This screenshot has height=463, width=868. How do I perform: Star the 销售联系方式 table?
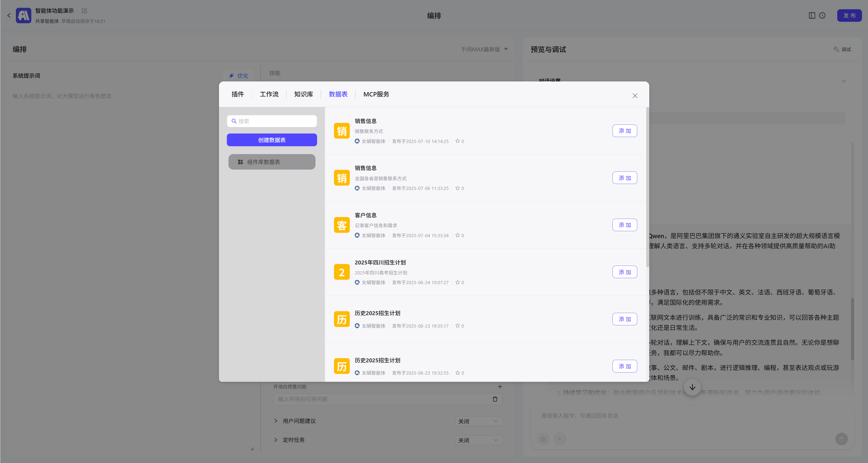coord(458,141)
